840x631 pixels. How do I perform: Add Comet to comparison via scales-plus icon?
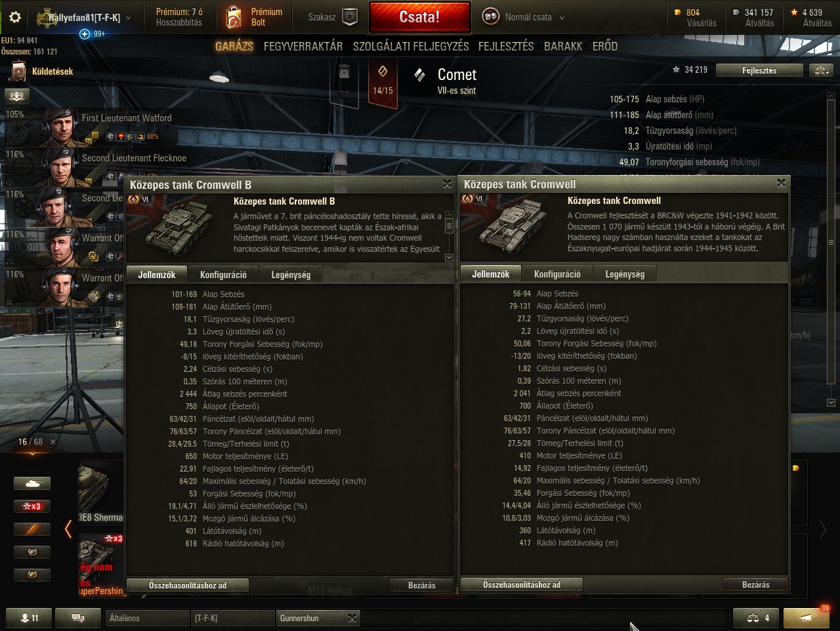tap(821, 70)
